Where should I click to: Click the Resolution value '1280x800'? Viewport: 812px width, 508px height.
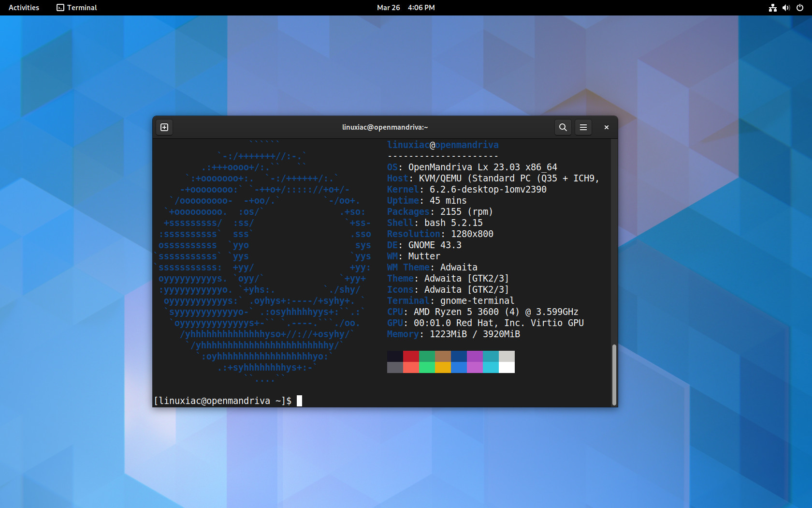472,234
